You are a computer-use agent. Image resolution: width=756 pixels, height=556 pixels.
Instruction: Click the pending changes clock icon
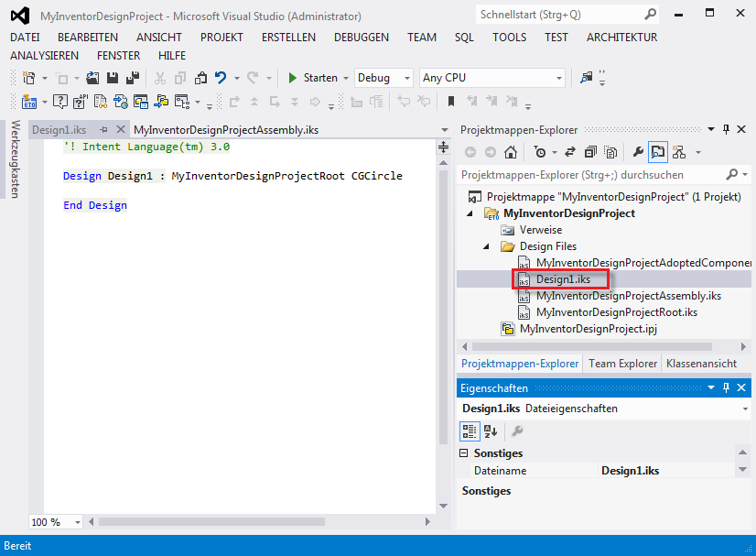540,153
